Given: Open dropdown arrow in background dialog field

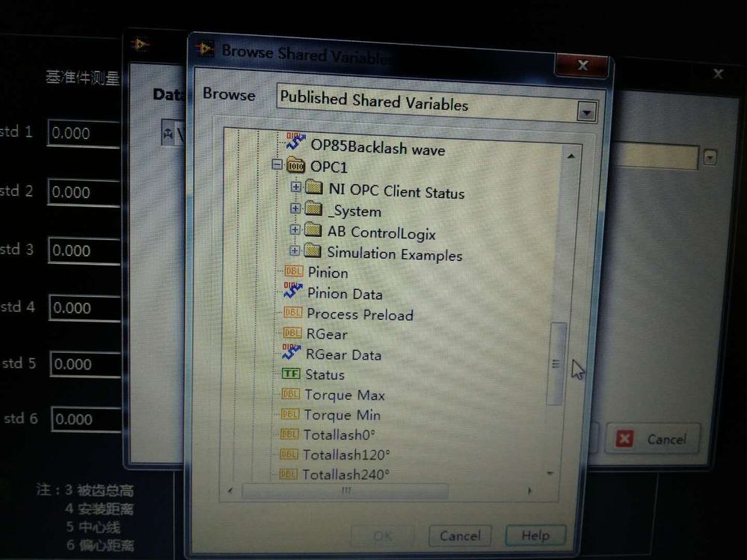Looking at the screenshot, I should click(710, 157).
